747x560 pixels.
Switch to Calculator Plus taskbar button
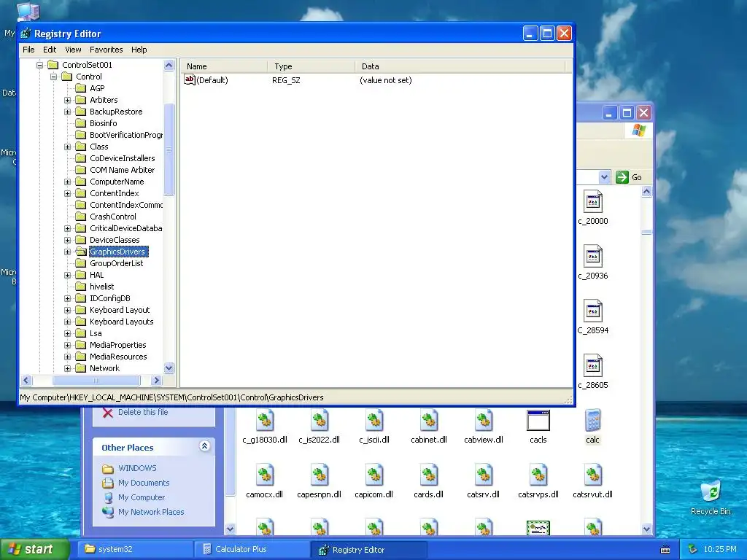[251, 549]
